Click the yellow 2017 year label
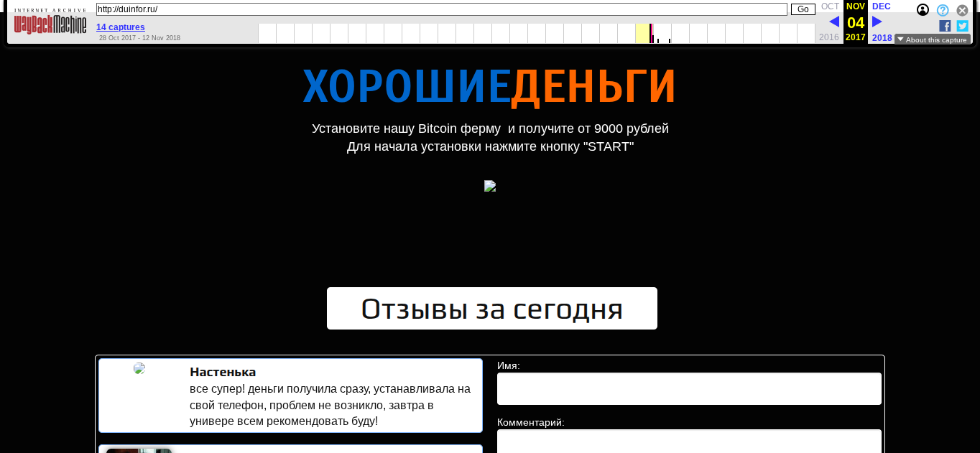980x453 pixels. [x=856, y=37]
